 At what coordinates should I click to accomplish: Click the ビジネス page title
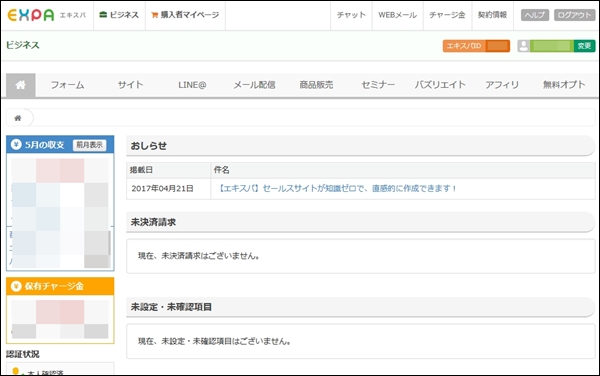(23, 45)
